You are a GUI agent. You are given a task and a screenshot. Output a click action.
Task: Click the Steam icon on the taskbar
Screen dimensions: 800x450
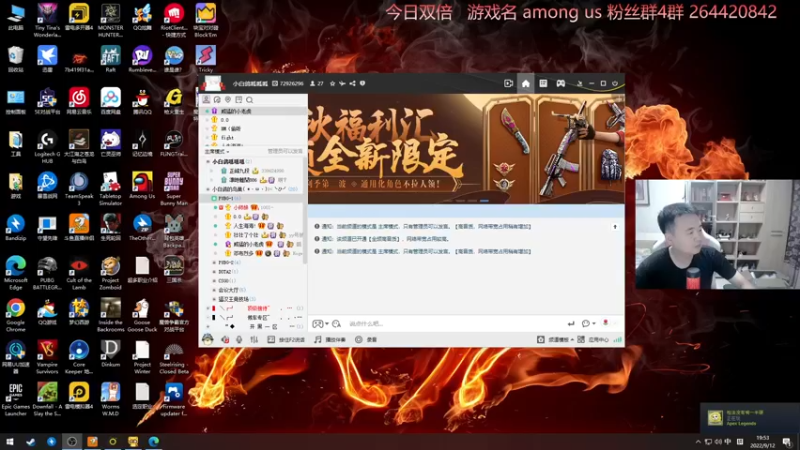(31, 441)
